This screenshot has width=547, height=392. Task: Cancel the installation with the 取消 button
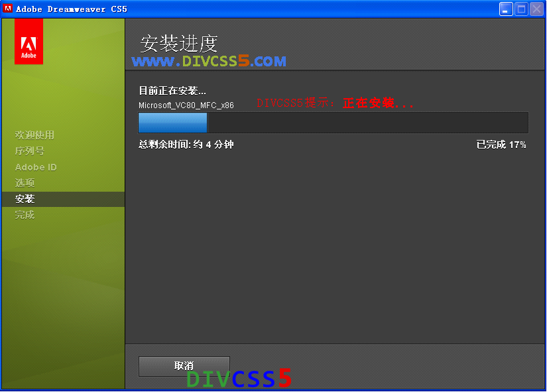pos(184,366)
